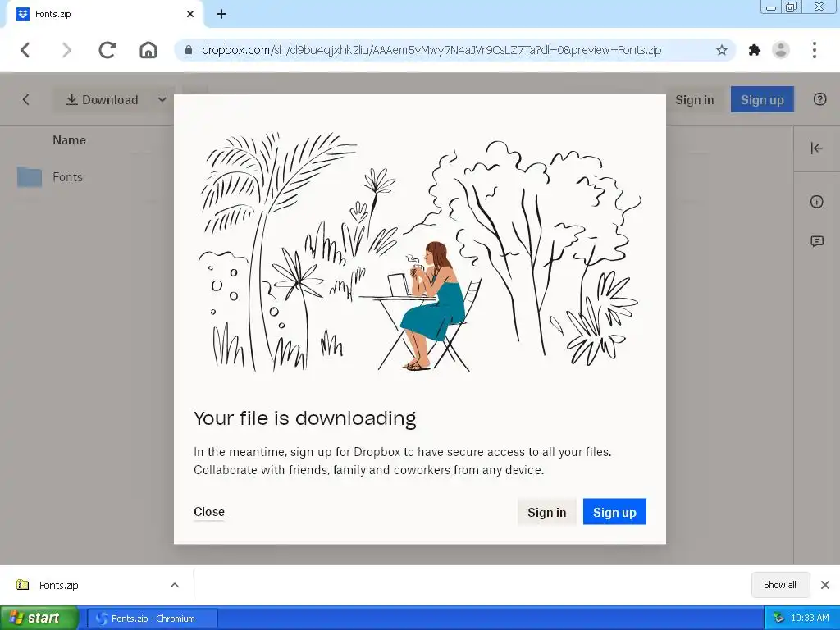Click the Download button in toolbar
This screenshot has height=630, width=840.
coord(102,99)
